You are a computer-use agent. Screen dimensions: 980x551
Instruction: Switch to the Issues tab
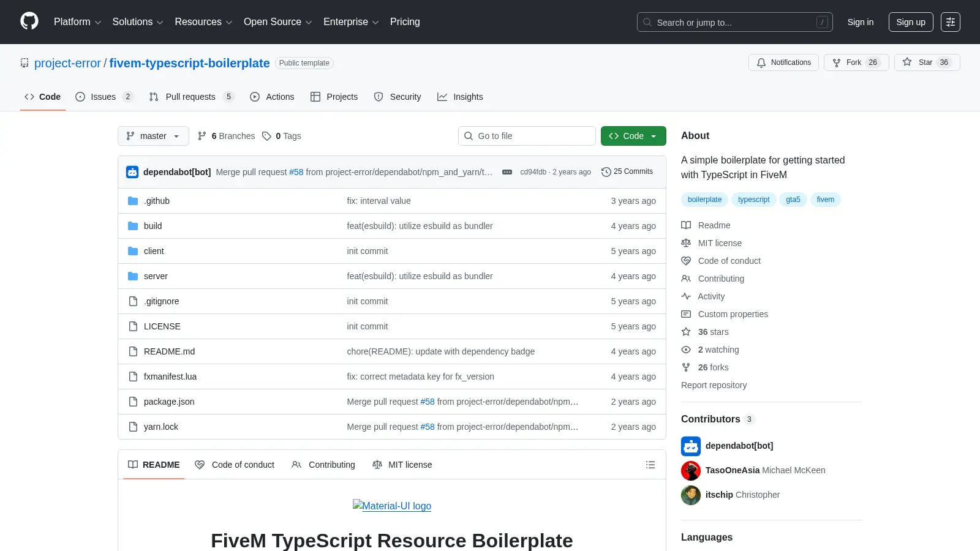tap(104, 97)
